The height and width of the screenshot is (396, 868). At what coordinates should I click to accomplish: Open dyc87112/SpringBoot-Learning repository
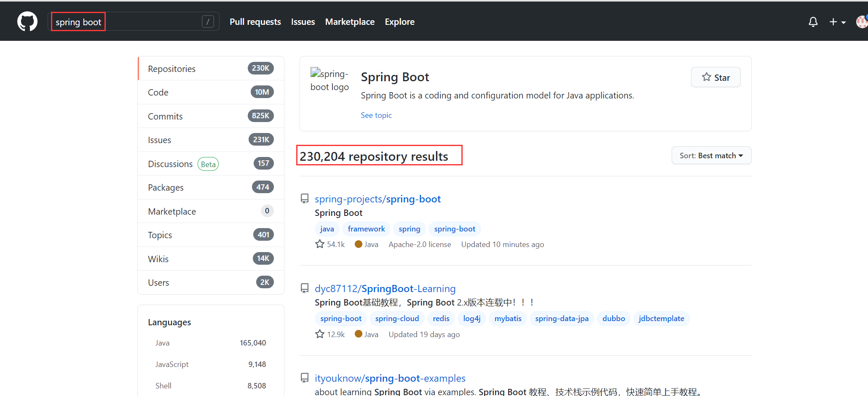385,289
